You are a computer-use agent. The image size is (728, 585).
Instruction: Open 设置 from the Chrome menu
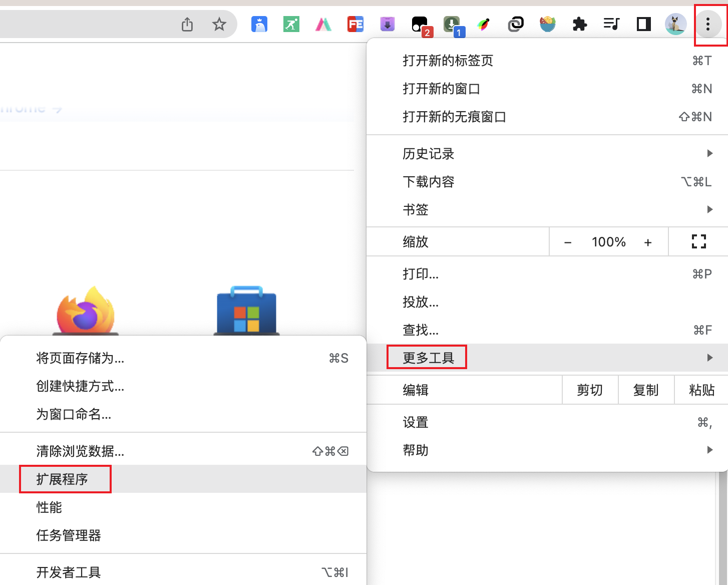547,422
